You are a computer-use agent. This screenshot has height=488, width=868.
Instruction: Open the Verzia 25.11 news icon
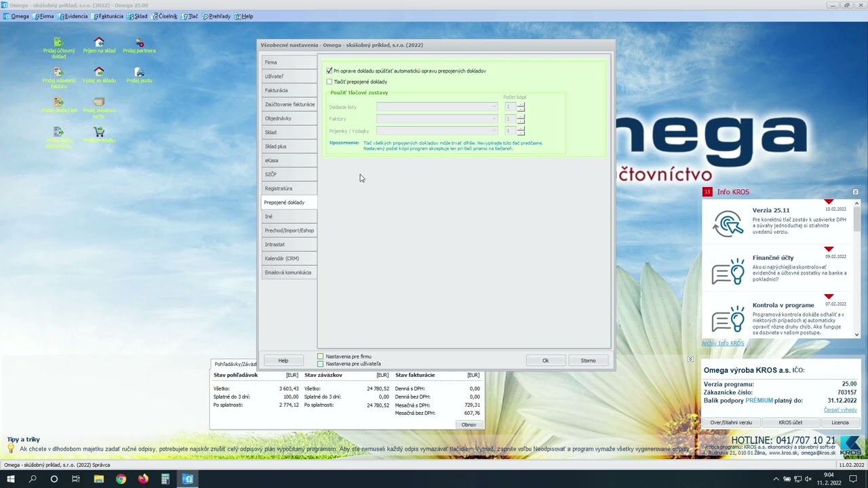tap(728, 224)
